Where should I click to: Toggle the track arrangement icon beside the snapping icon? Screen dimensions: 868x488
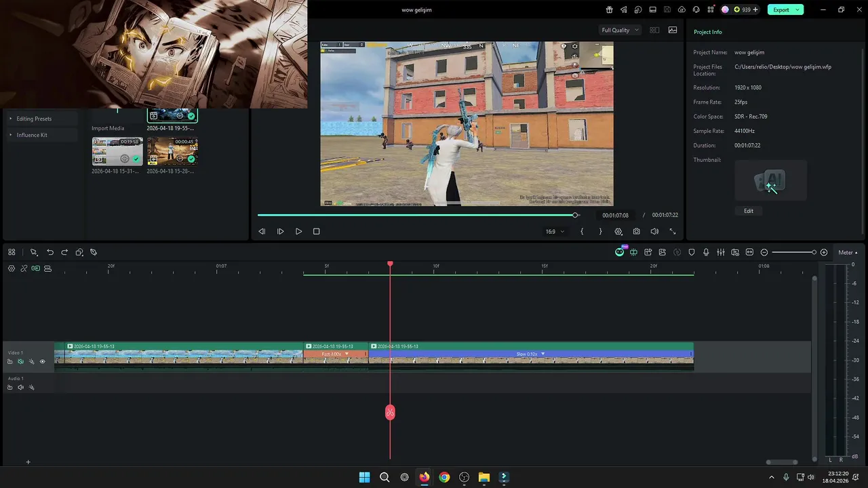47,268
